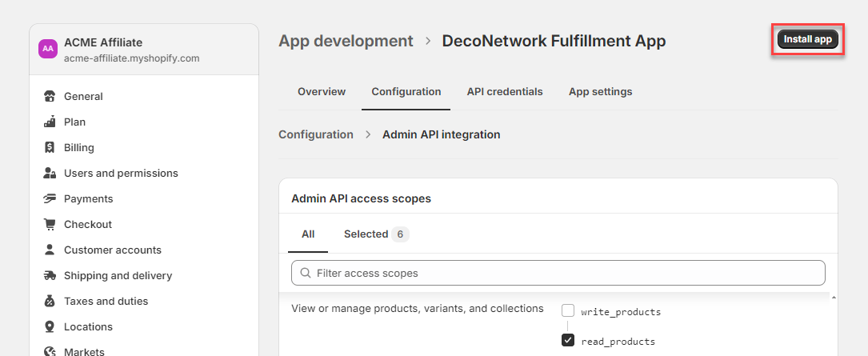Click the scopes list scroll-up arrow
The height and width of the screenshot is (356, 868).
(x=833, y=298)
